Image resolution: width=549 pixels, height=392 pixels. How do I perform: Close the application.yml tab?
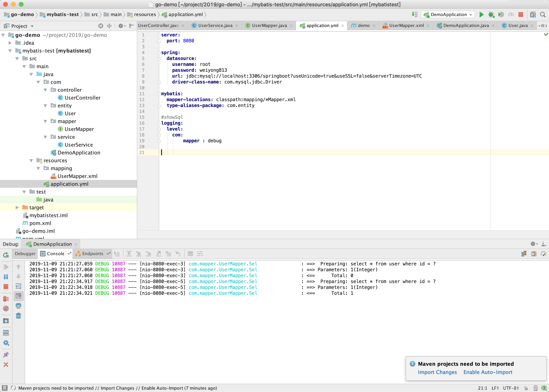pos(342,26)
